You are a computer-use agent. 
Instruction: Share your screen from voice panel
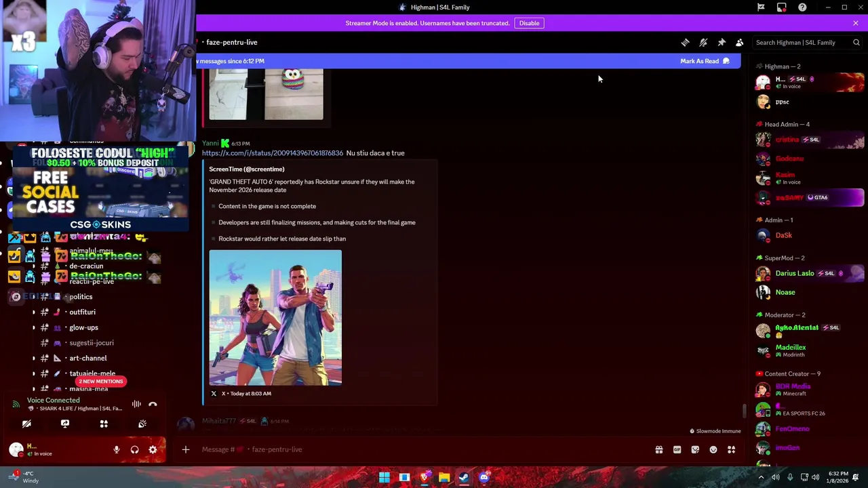[x=65, y=424]
